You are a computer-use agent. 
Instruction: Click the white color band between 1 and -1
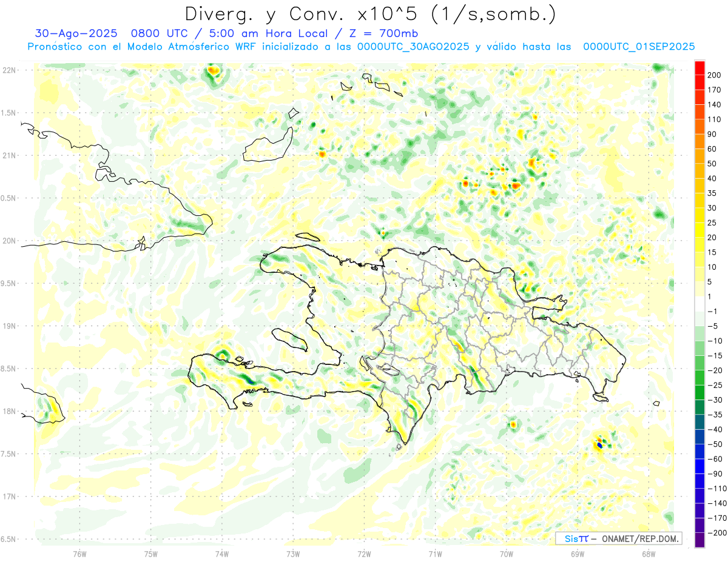699,304
